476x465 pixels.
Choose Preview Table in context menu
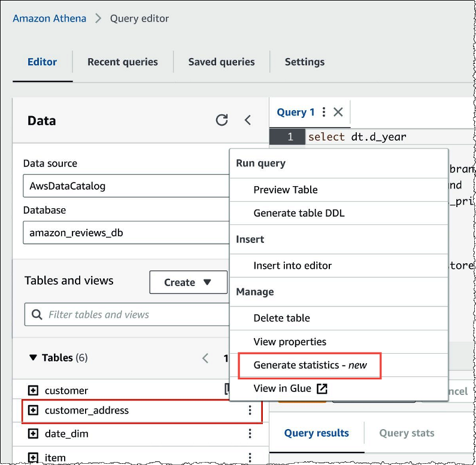click(285, 190)
